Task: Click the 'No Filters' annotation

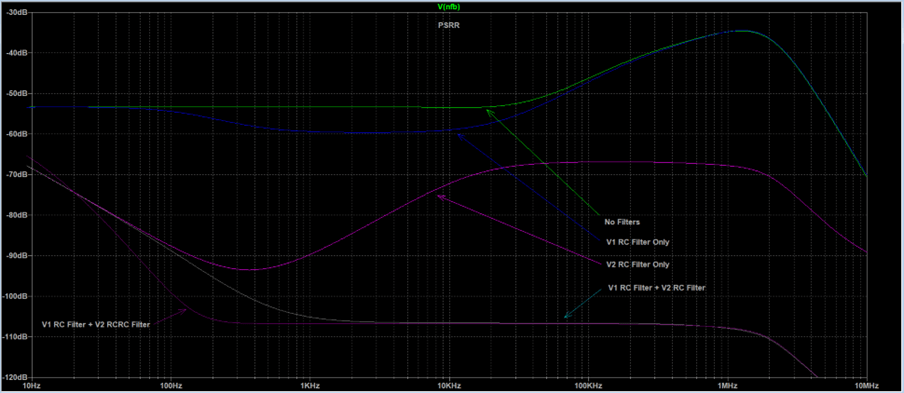Action: pyautogui.click(x=622, y=221)
